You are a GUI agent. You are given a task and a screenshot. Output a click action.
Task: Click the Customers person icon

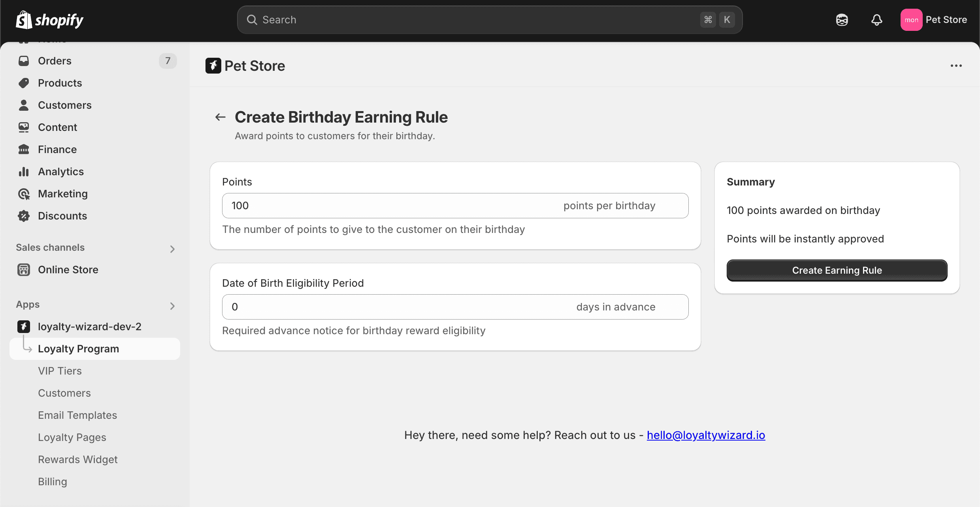pyautogui.click(x=24, y=105)
